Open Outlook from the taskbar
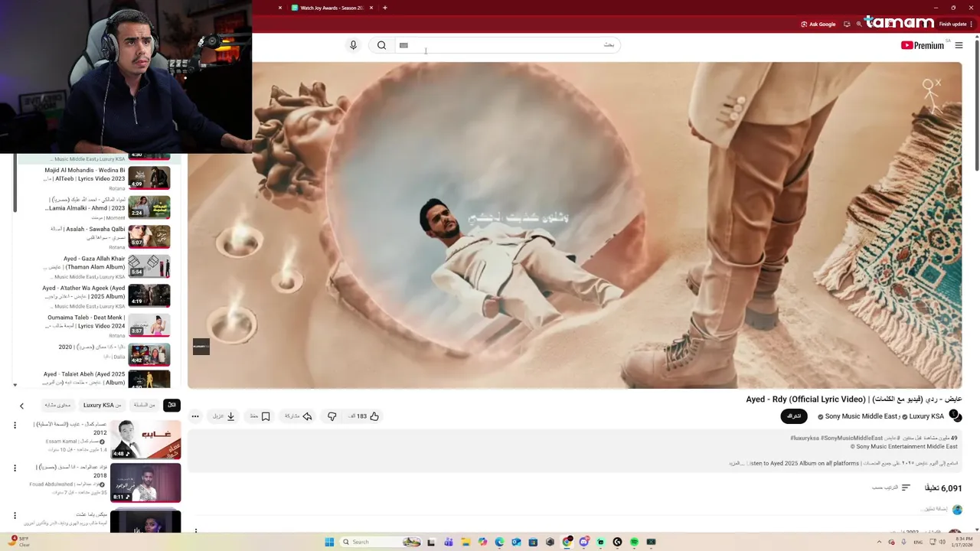Viewport: 980px width, 551px height. coord(516,542)
